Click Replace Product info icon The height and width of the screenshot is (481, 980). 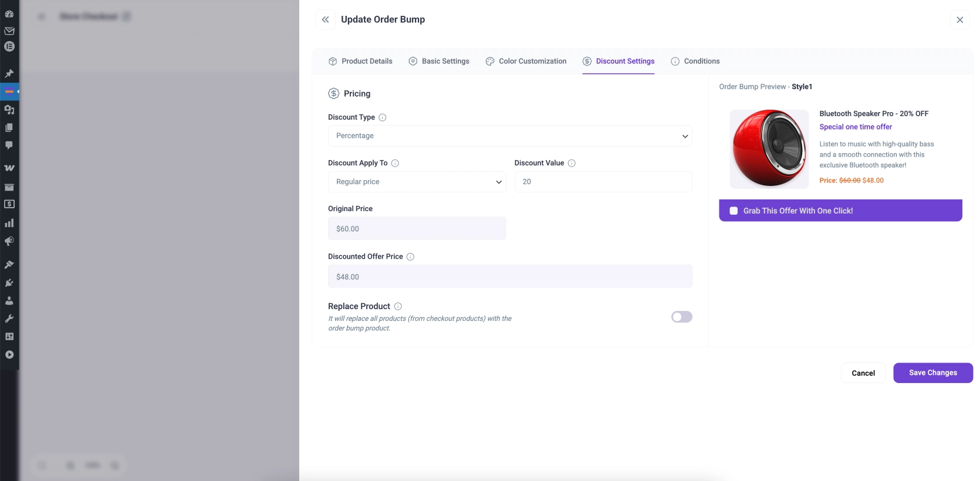click(x=398, y=306)
